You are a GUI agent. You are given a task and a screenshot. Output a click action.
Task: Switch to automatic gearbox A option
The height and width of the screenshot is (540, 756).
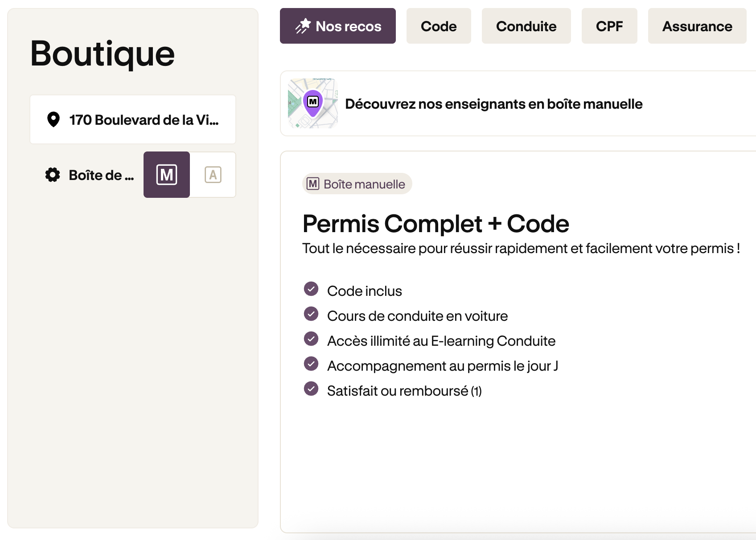pyautogui.click(x=213, y=175)
